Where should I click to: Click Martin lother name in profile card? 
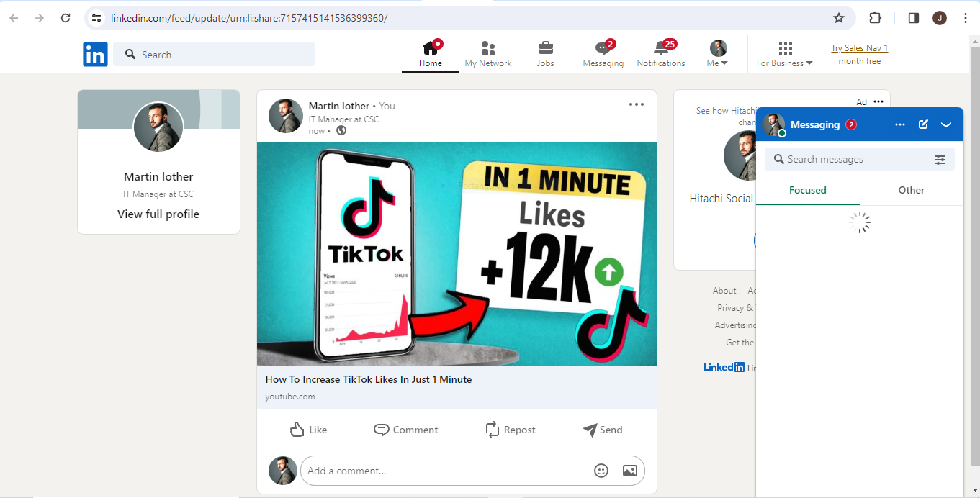[x=158, y=176]
